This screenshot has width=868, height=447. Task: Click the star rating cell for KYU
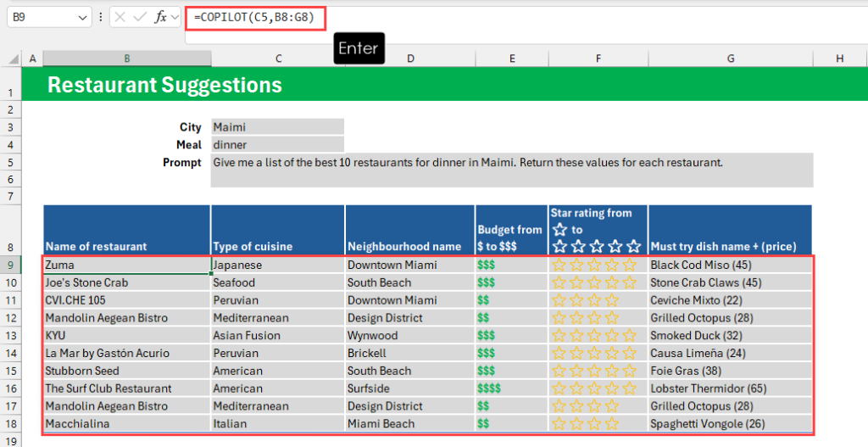pyautogui.click(x=598, y=335)
